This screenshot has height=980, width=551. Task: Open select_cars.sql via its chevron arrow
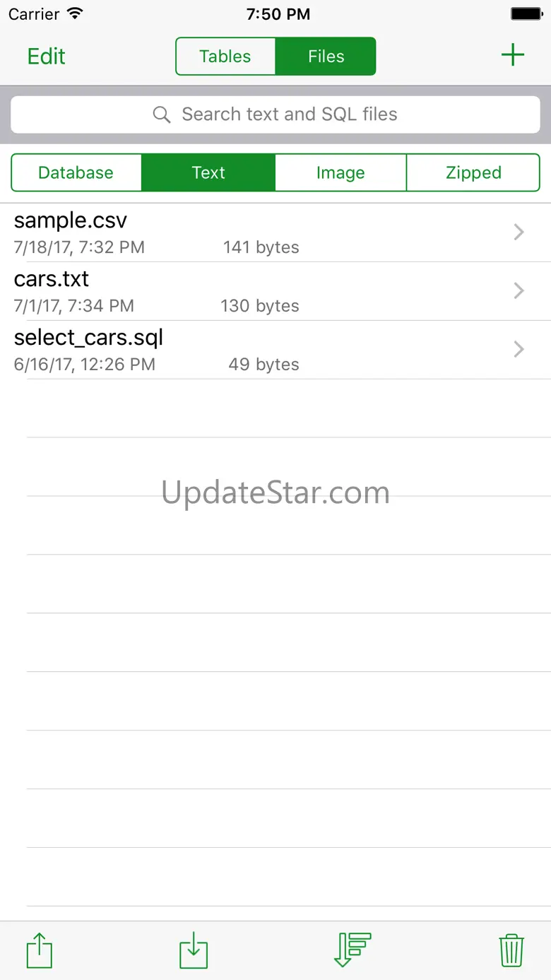(519, 349)
